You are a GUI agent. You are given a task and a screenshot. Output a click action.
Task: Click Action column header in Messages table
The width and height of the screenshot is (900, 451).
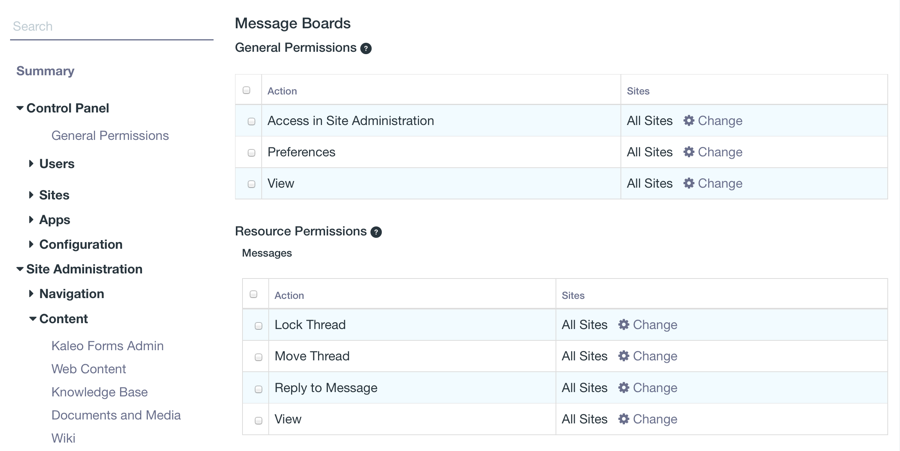pyautogui.click(x=289, y=296)
